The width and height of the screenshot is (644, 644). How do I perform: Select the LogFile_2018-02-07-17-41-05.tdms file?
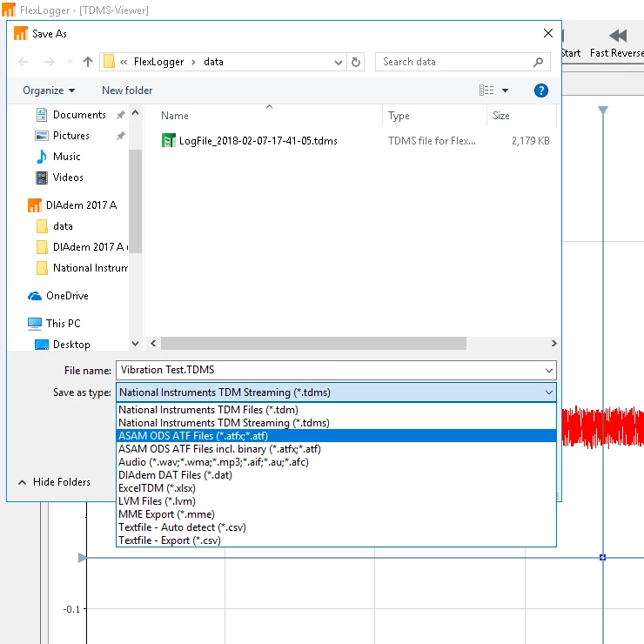tap(258, 140)
